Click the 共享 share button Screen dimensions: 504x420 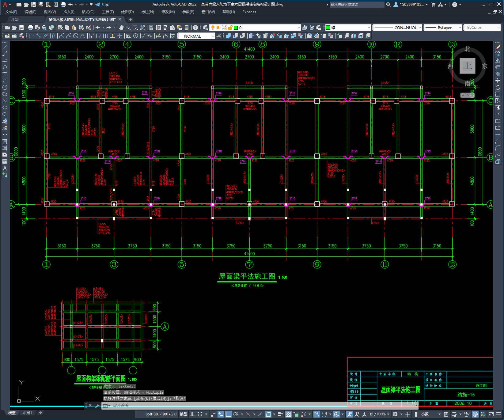coord(102,5)
